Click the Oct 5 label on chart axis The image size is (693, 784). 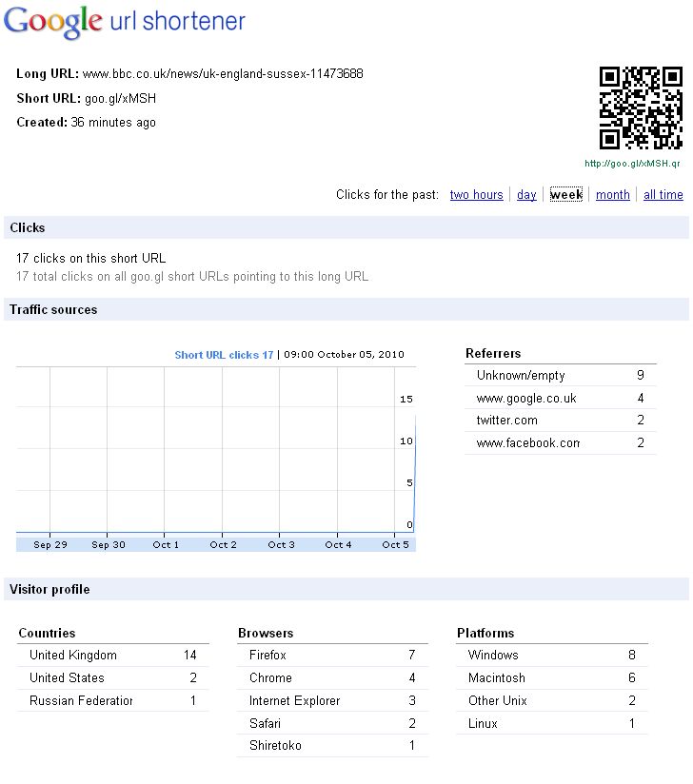pyautogui.click(x=395, y=545)
